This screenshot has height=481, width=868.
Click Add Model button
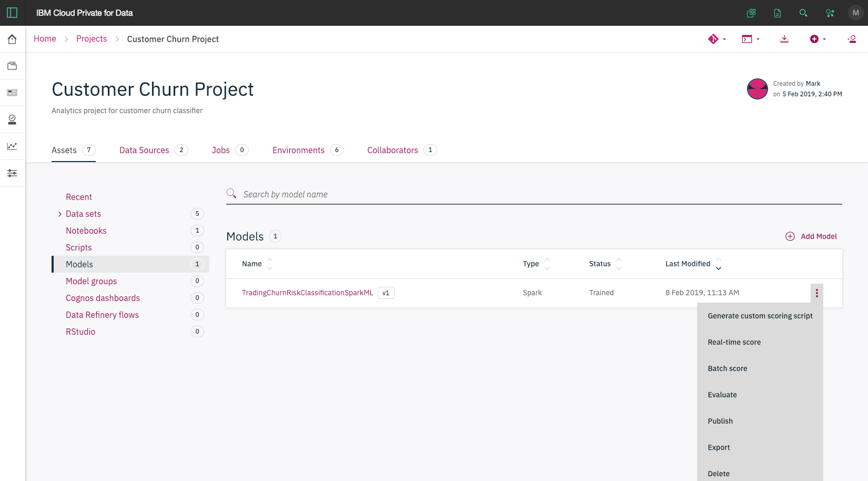[x=811, y=236]
